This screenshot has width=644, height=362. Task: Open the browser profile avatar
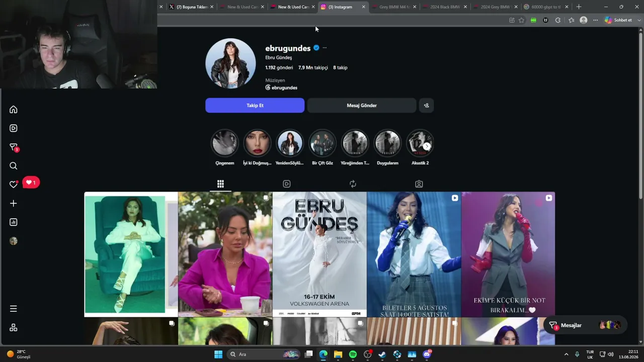[x=584, y=20]
